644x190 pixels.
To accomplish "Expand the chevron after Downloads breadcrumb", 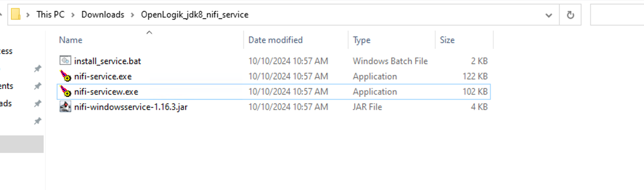I will pos(132,15).
